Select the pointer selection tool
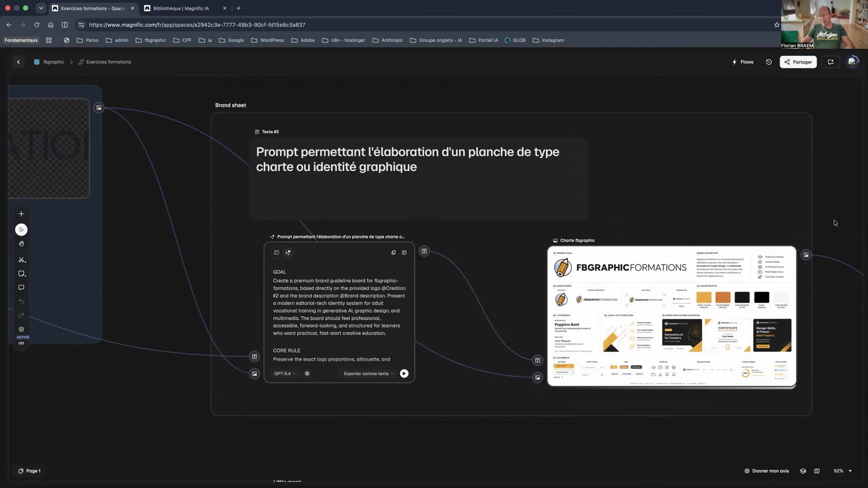This screenshot has height=488, width=868. pyautogui.click(x=21, y=230)
